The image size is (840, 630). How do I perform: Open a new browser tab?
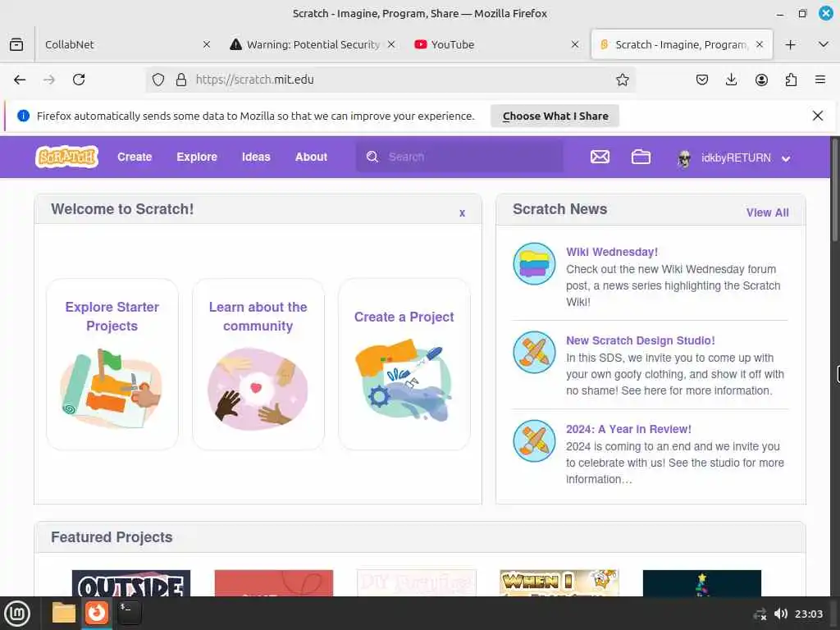tap(790, 45)
